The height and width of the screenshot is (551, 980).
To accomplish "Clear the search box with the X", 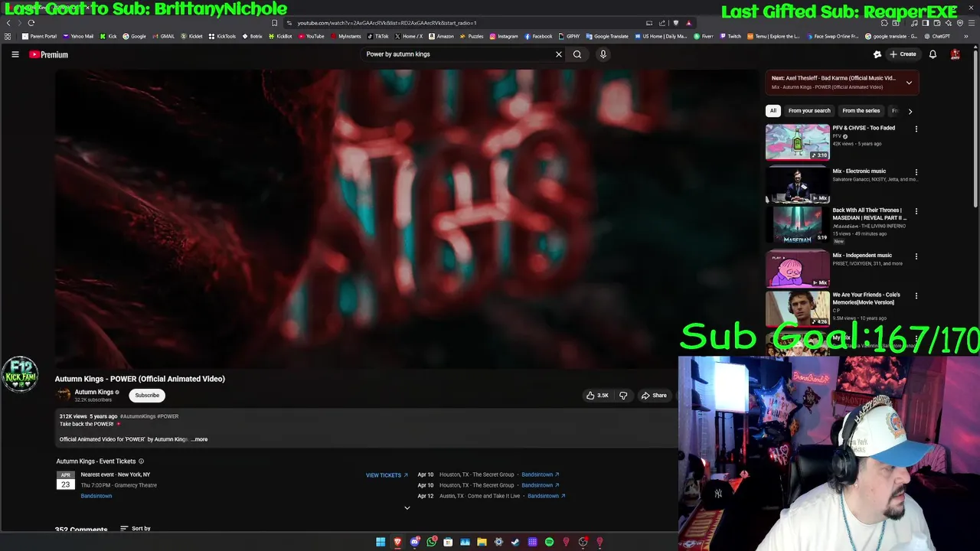I will tap(558, 54).
